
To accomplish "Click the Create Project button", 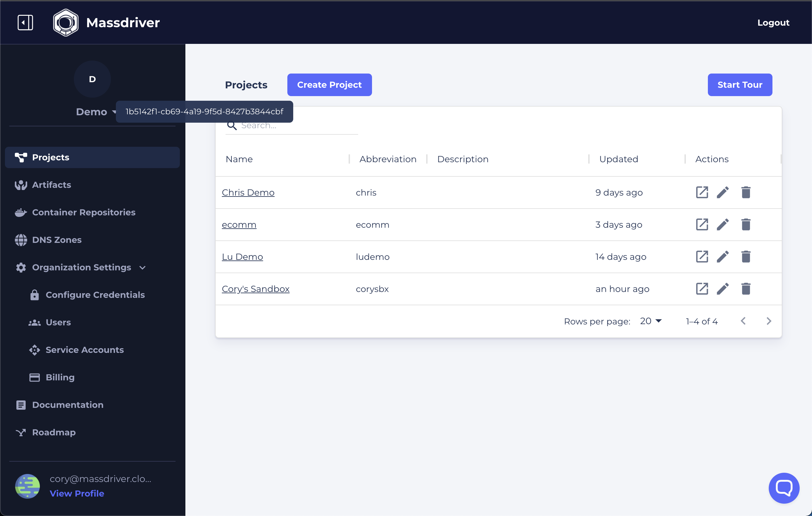I will (x=329, y=85).
